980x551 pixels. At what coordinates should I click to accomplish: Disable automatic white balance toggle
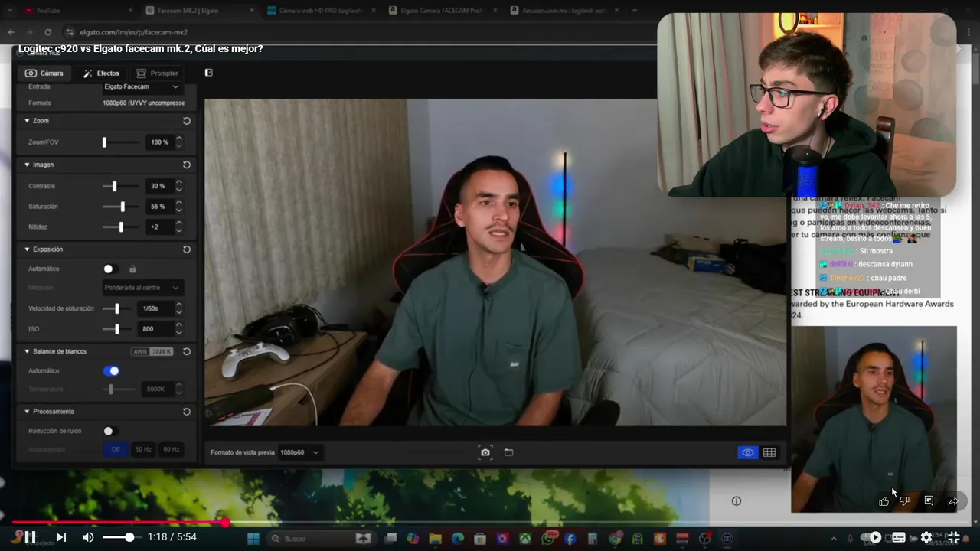click(x=112, y=370)
